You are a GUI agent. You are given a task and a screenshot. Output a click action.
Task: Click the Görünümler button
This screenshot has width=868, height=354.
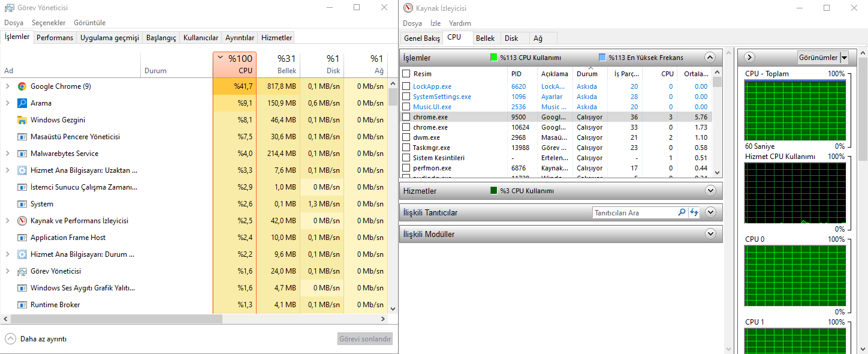pyautogui.click(x=818, y=58)
